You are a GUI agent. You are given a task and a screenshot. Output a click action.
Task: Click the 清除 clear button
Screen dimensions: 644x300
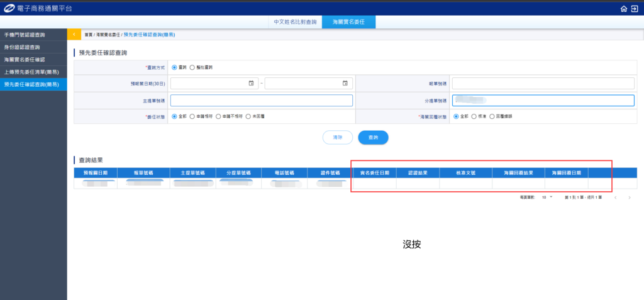coord(337,137)
